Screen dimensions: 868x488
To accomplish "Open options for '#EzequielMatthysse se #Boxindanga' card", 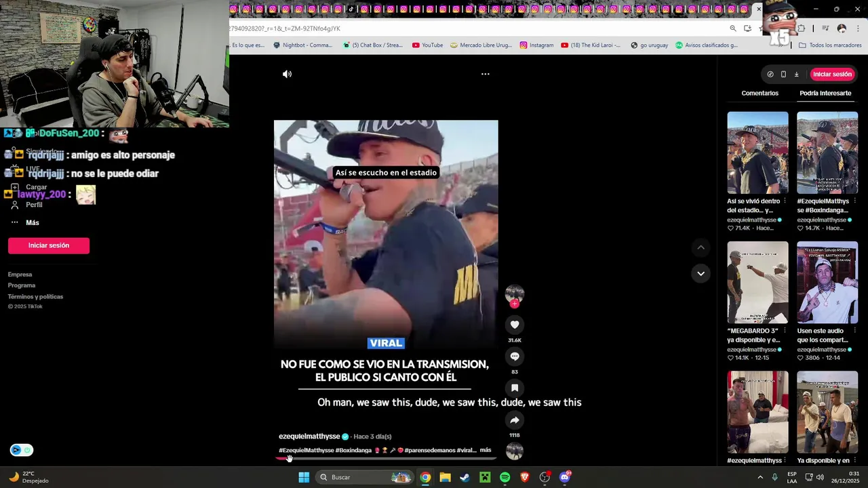I will click(854, 201).
